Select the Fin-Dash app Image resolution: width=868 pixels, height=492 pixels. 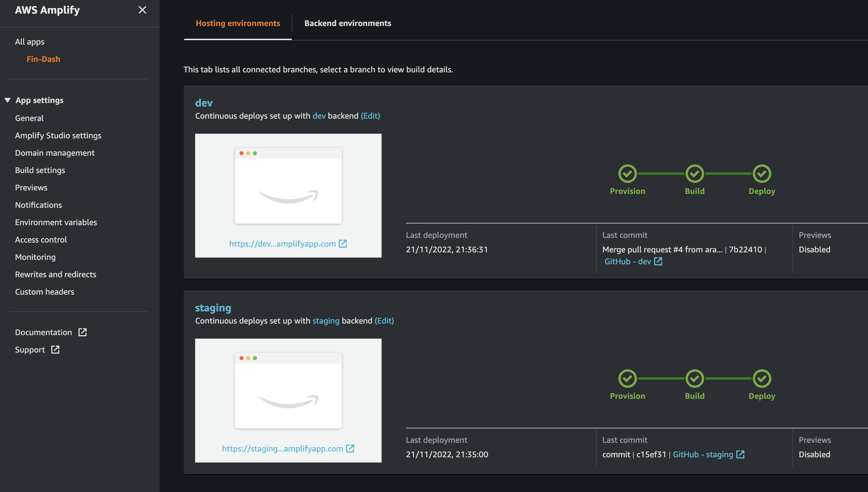[43, 59]
